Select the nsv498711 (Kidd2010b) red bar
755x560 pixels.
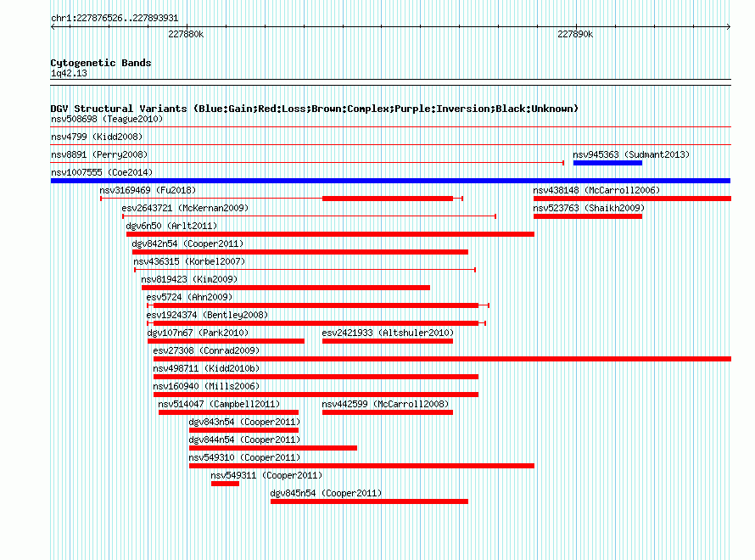click(316, 377)
